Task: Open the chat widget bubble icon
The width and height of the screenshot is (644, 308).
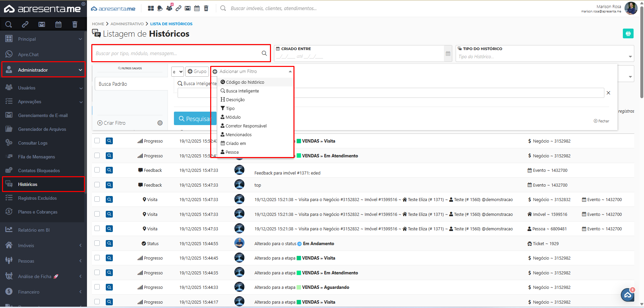Action: [x=627, y=295]
